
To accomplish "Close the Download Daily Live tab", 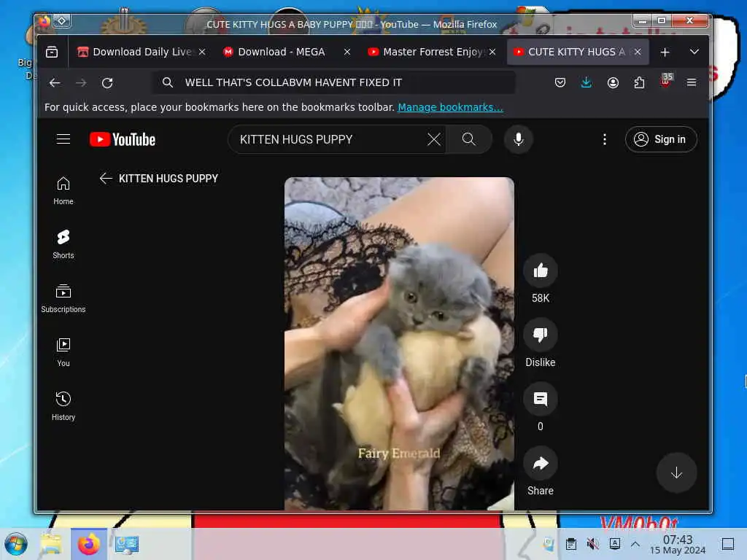I will pyautogui.click(x=202, y=52).
